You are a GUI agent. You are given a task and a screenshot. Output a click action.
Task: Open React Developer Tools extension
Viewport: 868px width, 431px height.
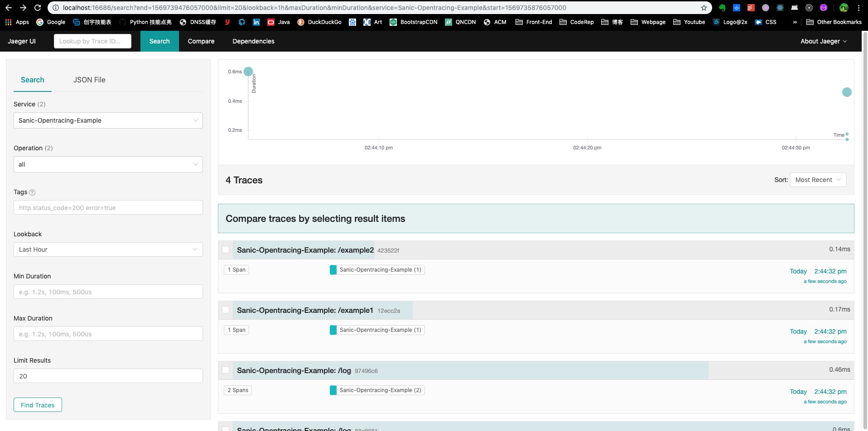780,8
